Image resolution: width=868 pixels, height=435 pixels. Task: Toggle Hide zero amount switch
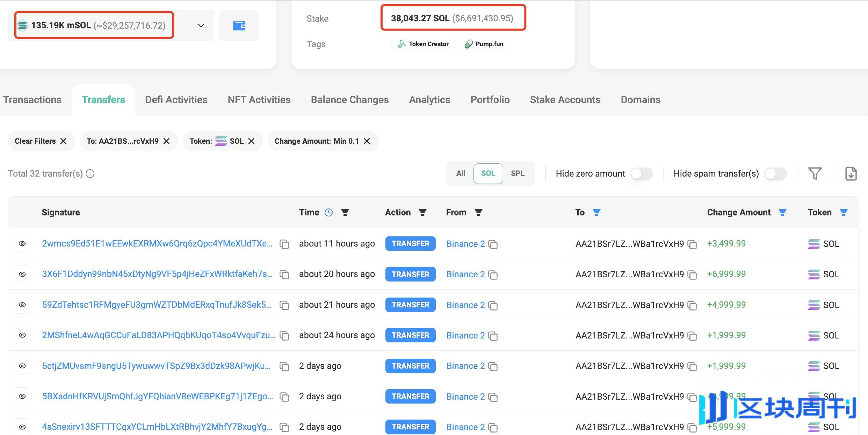coord(642,174)
